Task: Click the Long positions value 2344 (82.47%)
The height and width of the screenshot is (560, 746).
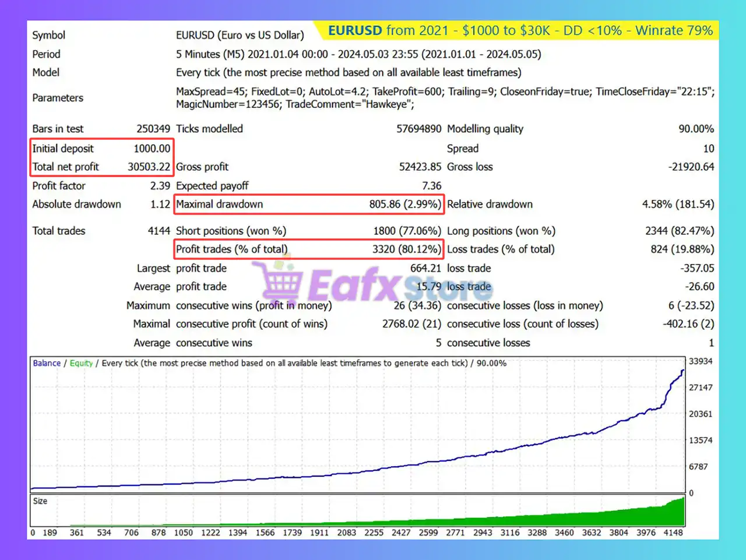Action: click(679, 231)
